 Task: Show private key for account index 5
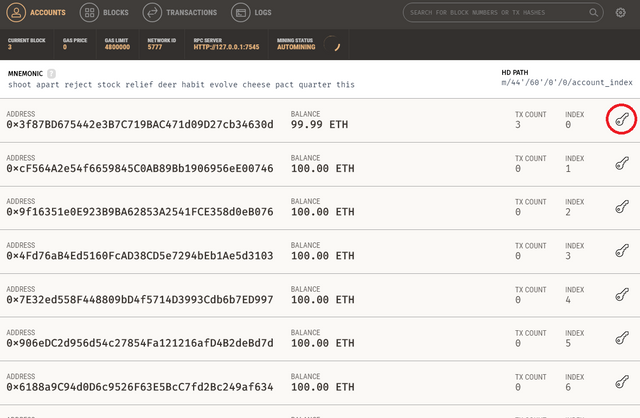pos(622,338)
